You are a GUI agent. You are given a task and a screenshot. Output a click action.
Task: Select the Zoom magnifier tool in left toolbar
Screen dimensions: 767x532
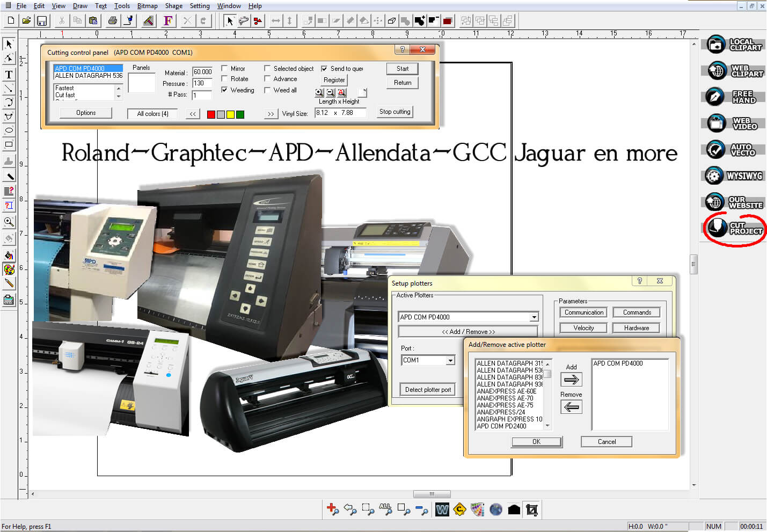tap(9, 222)
